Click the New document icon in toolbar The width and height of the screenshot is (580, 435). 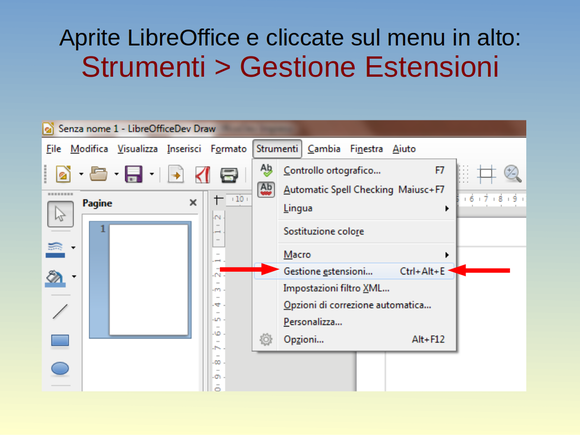coord(63,174)
